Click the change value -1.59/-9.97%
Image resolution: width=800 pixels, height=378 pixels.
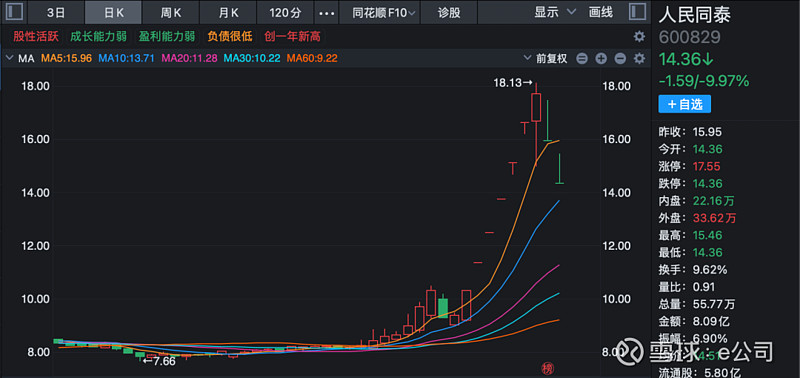point(703,81)
